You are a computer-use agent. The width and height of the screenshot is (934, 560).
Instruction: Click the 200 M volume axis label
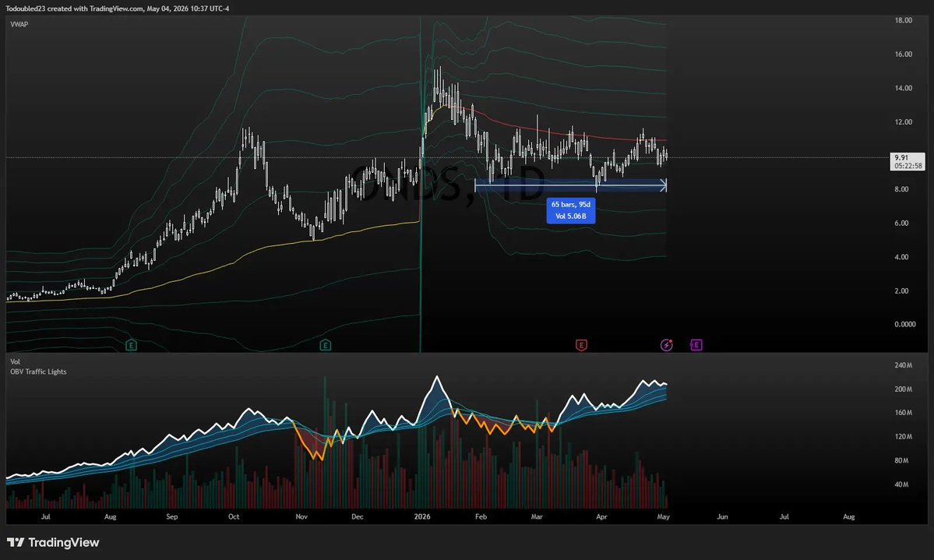[x=903, y=389]
